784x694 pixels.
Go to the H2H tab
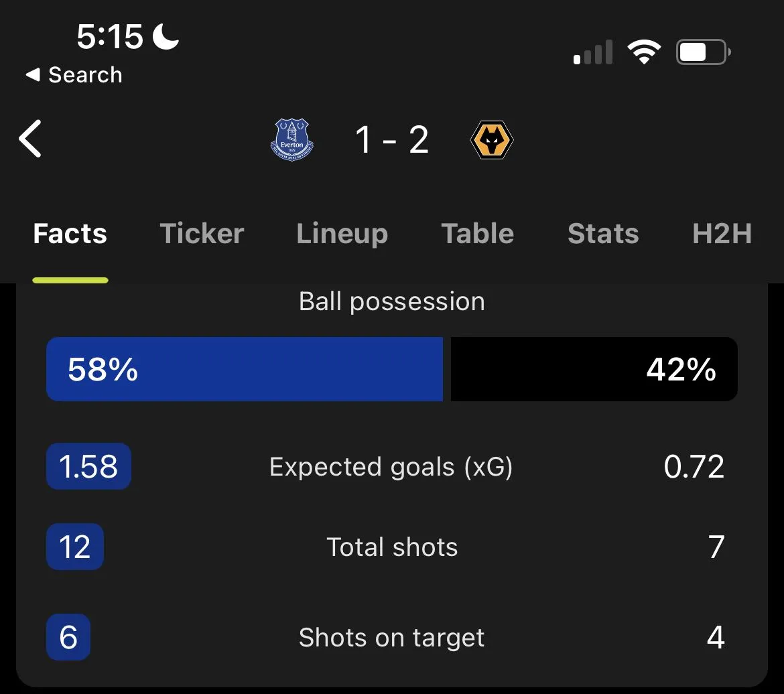coord(722,234)
